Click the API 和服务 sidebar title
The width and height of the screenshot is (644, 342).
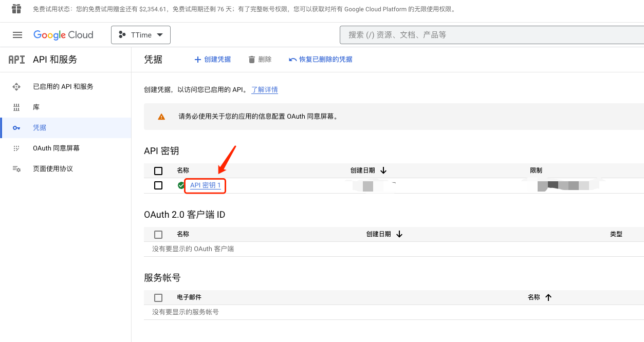coord(55,60)
